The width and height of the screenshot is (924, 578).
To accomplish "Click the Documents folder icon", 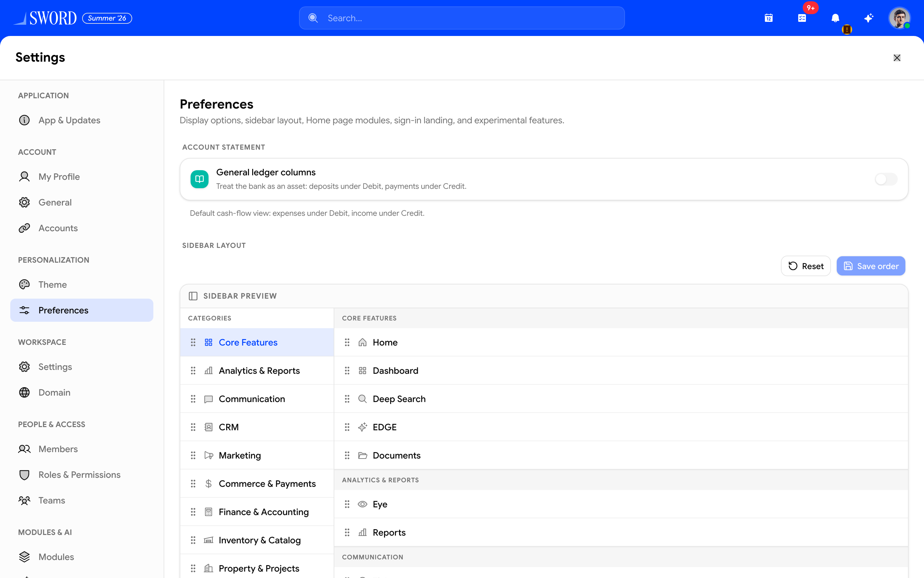I will pos(362,455).
